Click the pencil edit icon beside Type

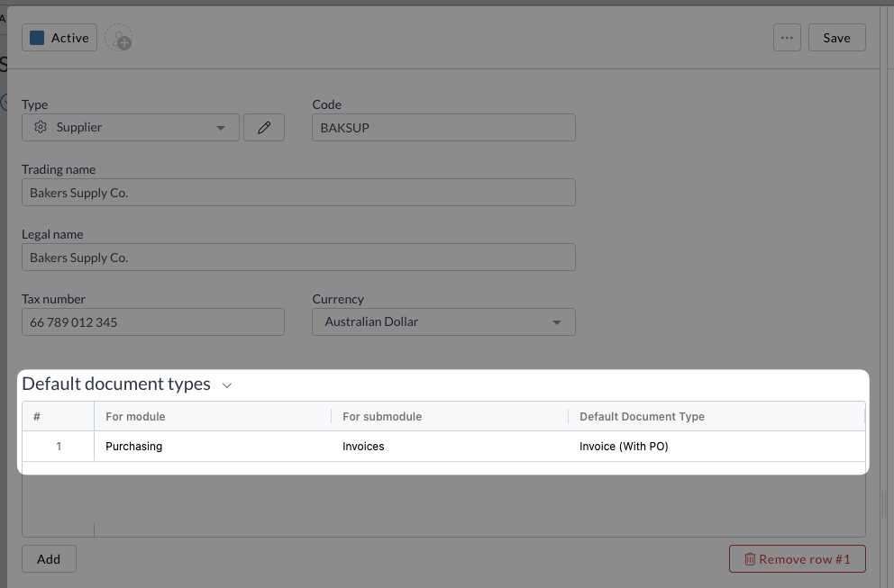point(264,128)
